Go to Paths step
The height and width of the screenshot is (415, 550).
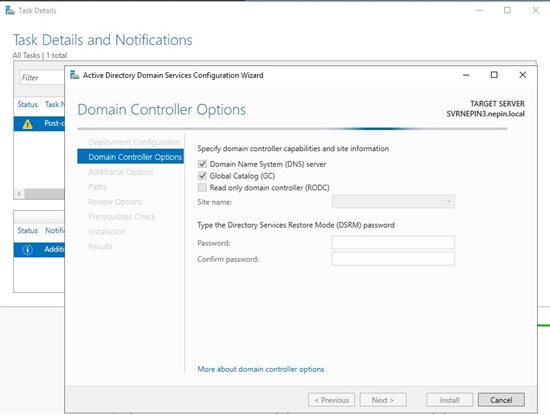click(x=98, y=187)
